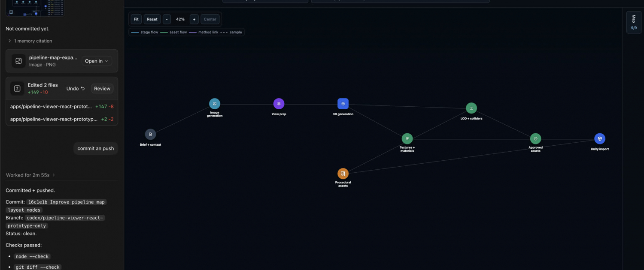
Task: Click the image file icon for pipeline-map PNG
Action: 18,61
